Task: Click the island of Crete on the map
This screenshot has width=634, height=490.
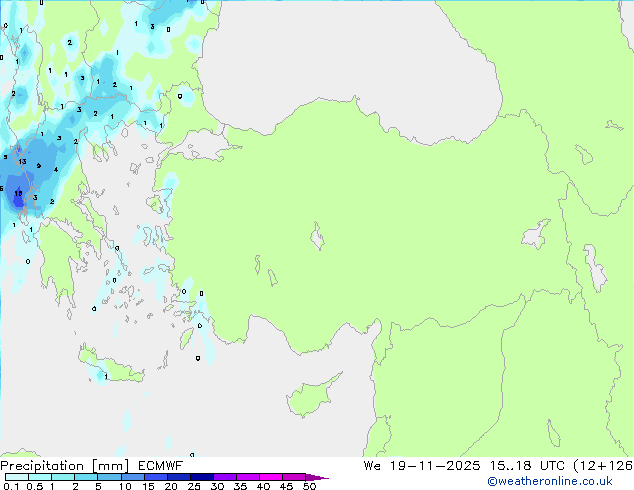Action: [x=111, y=367]
